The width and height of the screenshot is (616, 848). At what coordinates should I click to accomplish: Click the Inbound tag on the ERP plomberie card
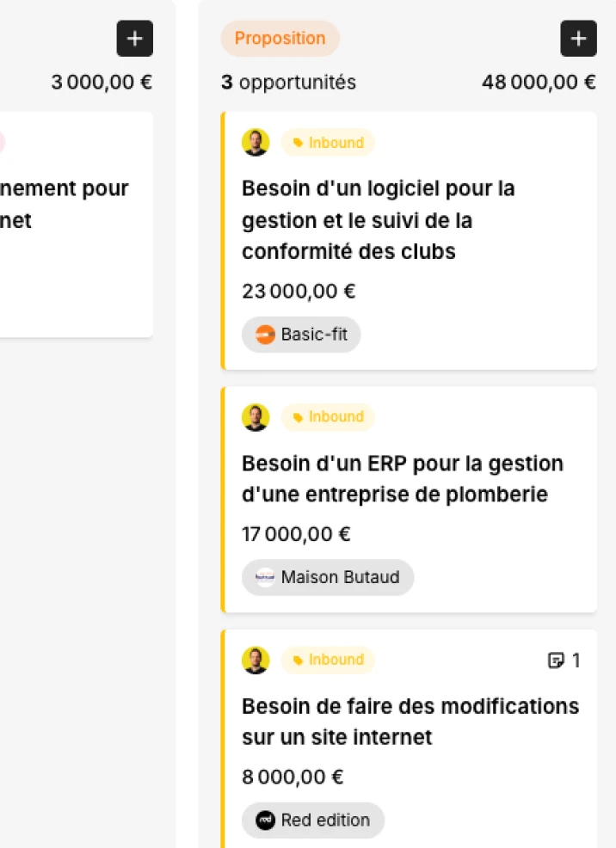(328, 417)
